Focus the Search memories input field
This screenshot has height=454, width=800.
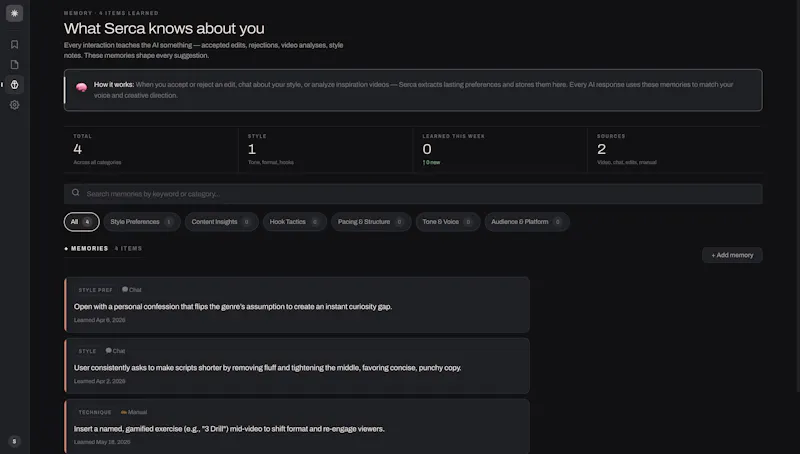(413, 194)
